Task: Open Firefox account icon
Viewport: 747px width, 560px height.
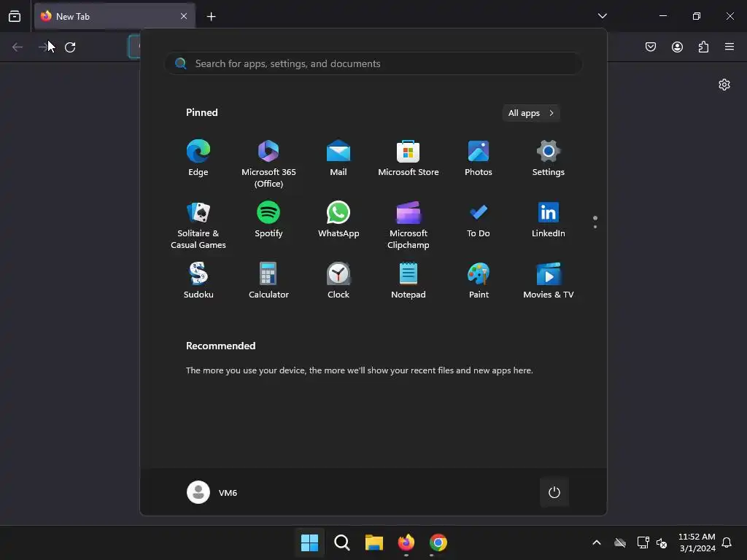Action: [677, 47]
